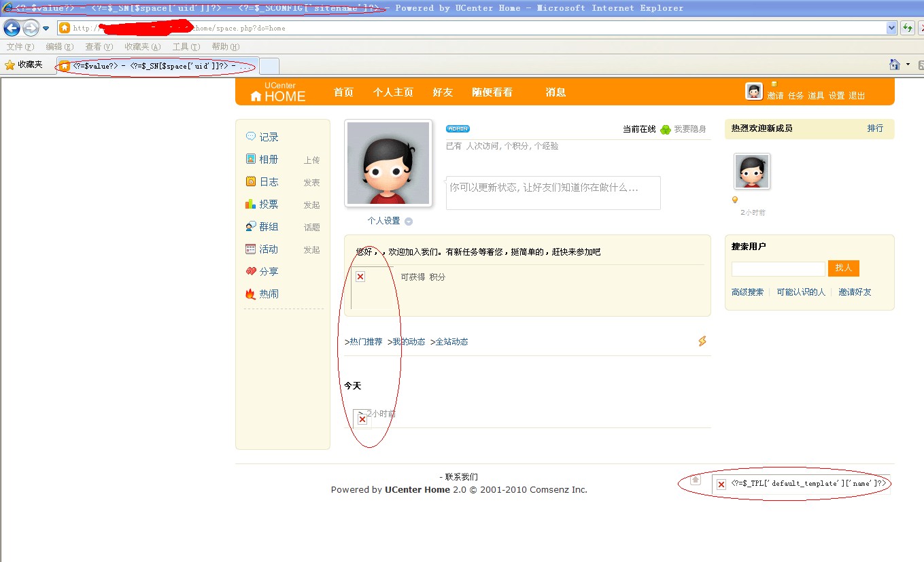Click the 任务 header link

[x=795, y=96]
